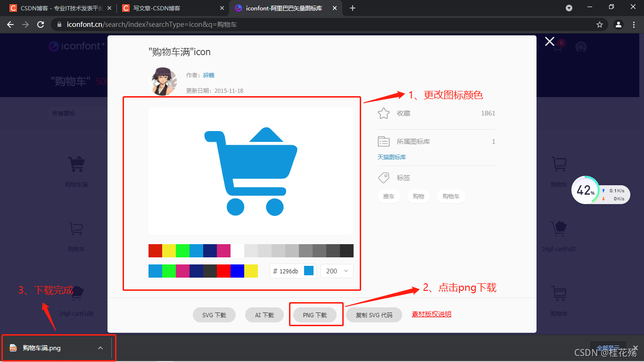The width and height of the screenshot is (644, 362).
Task: Click the 更新日期：2015-11-18 text
Action: pyautogui.click(x=215, y=90)
